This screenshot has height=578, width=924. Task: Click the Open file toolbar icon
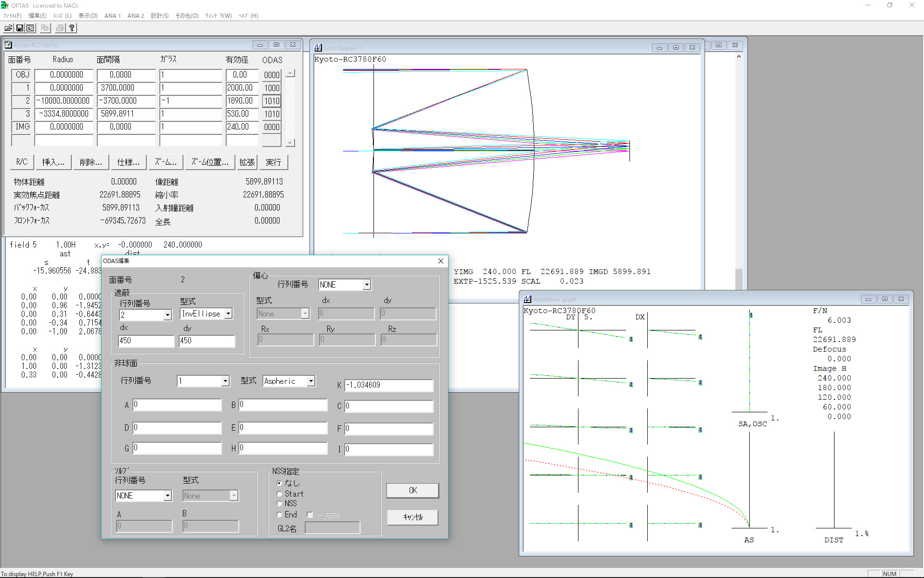point(8,28)
